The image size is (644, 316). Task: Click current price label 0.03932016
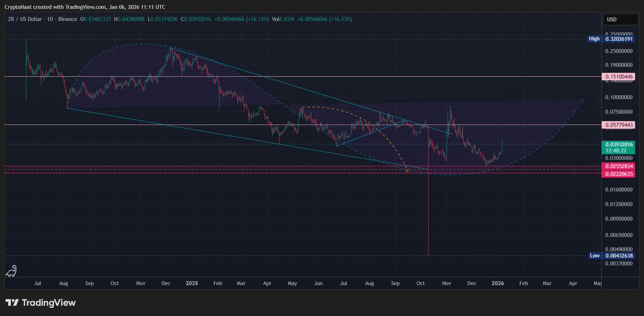(x=619, y=144)
